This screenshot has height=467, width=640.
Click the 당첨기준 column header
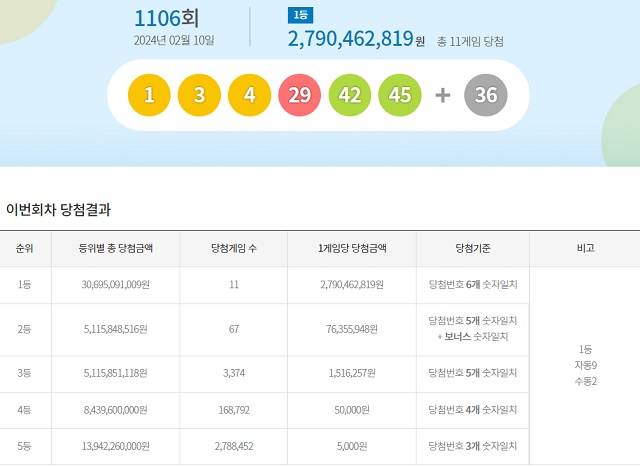tap(473, 248)
